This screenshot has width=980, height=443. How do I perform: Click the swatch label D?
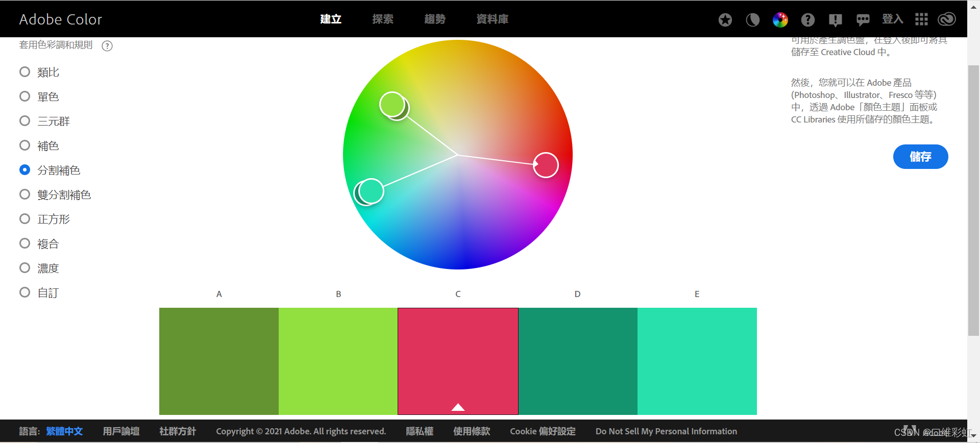pyautogui.click(x=577, y=294)
